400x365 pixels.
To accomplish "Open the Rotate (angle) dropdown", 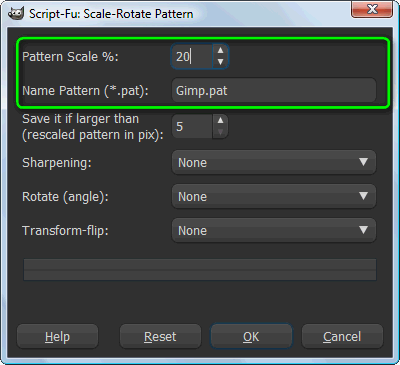I will (x=274, y=196).
